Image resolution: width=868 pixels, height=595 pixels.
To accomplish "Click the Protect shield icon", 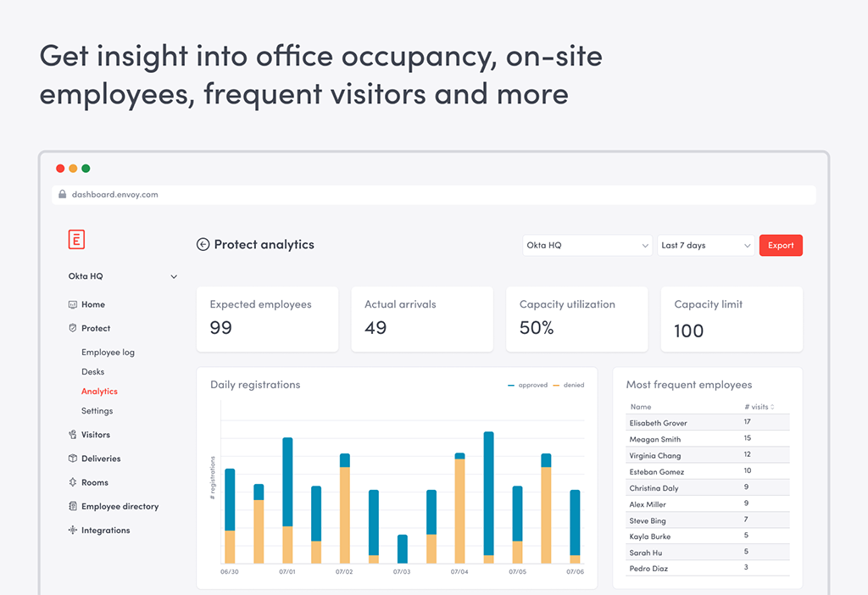I will coord(73,328).
